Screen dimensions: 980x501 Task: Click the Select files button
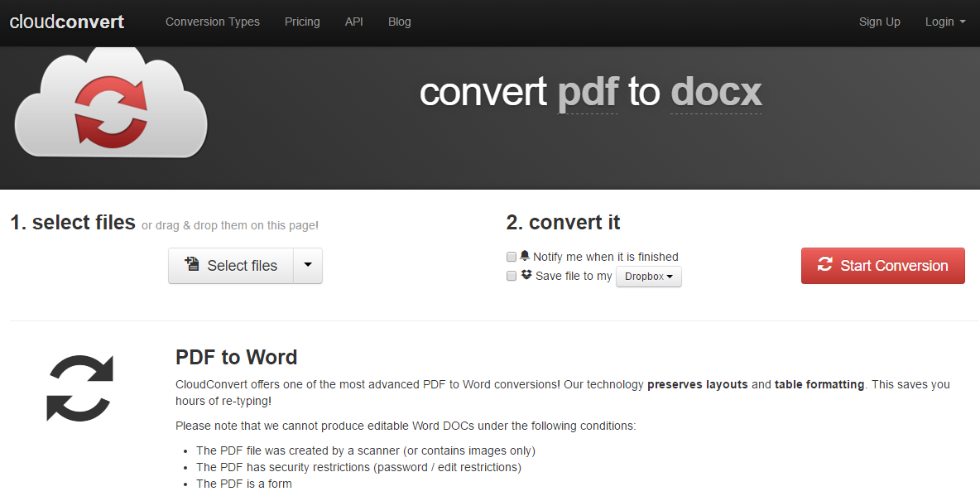point(231,266)
